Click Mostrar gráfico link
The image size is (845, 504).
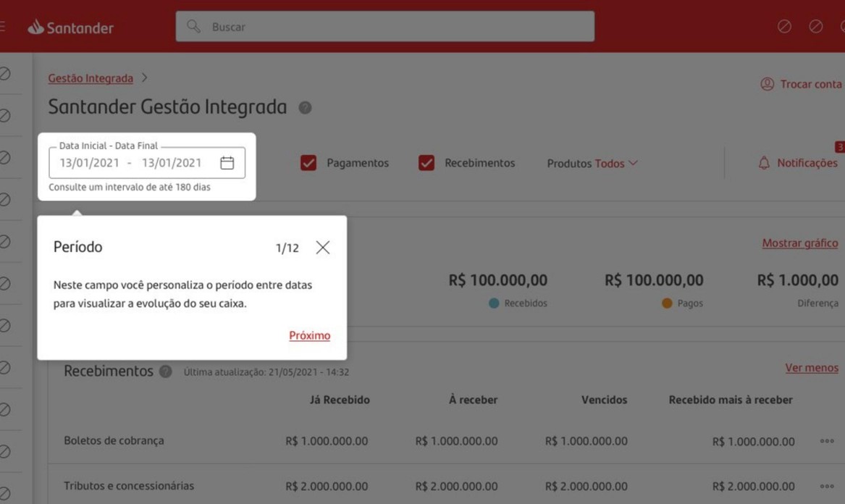pos(799,243)
